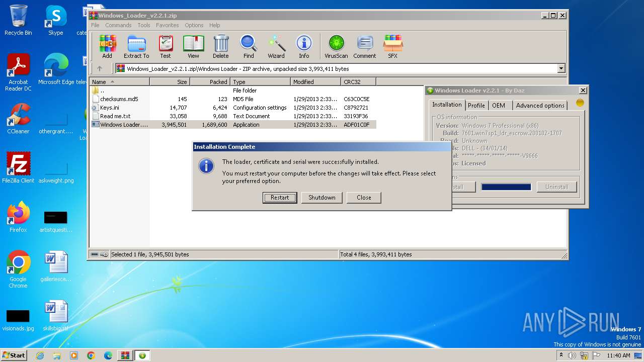Open Internet Explorer from the taskbar
The image size is (644, 362).
(x=40, y=355)
